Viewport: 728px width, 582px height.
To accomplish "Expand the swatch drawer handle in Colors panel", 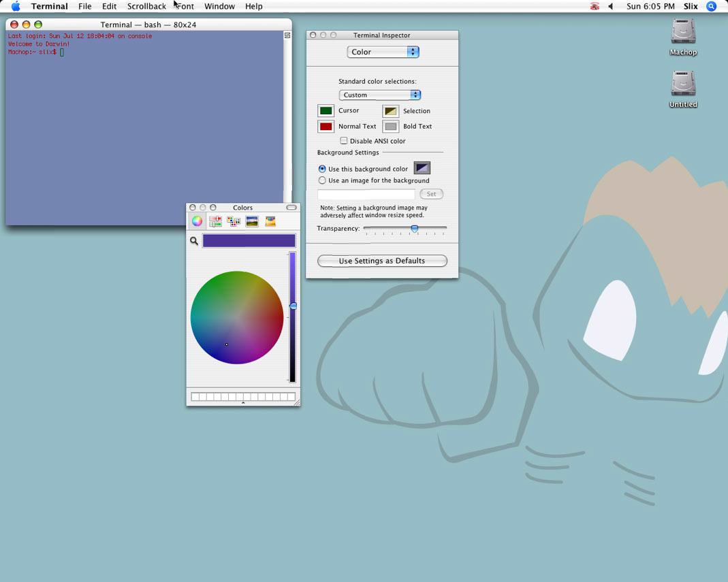I will pos(243,403).
